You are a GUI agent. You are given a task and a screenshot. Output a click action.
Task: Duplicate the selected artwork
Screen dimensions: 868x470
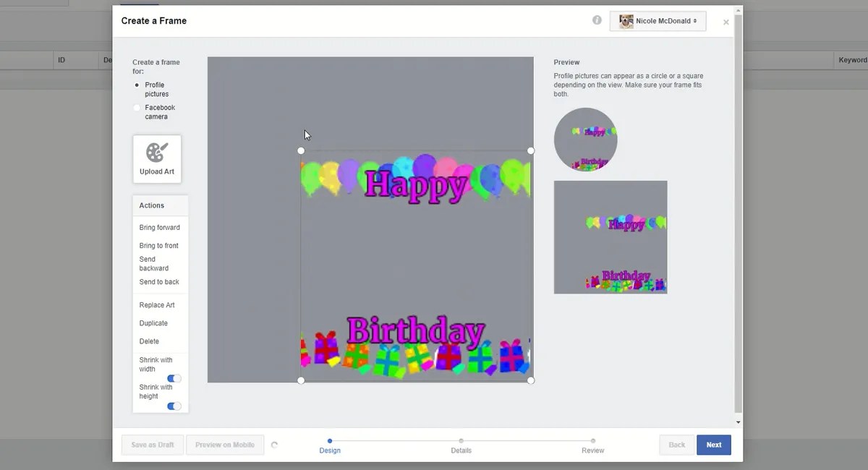click(x=153, y=322)
